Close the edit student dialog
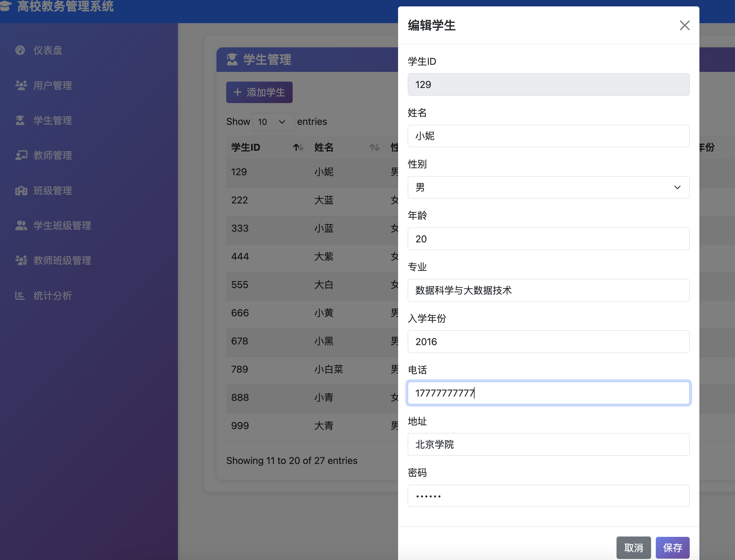735x560 pixels. pyautogui.click(x=684, y=26)
